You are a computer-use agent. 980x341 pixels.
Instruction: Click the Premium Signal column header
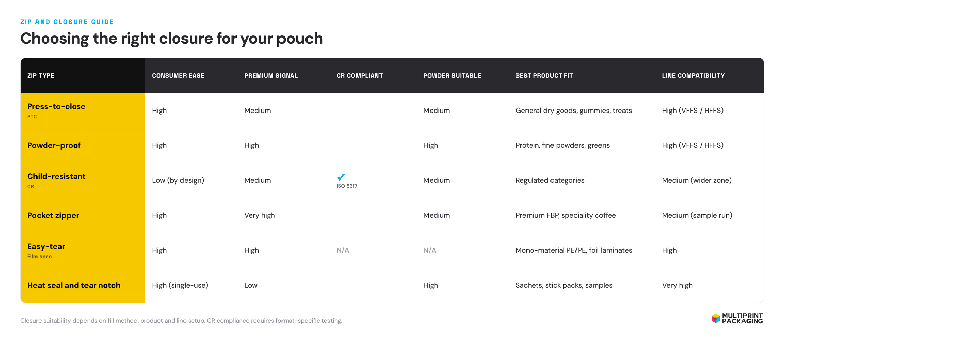(x=271, y=76)
